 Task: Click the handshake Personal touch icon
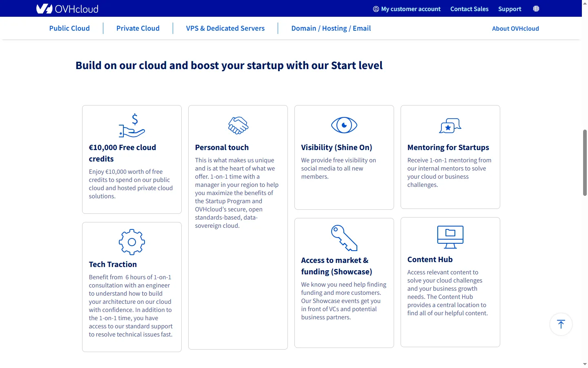238,125
